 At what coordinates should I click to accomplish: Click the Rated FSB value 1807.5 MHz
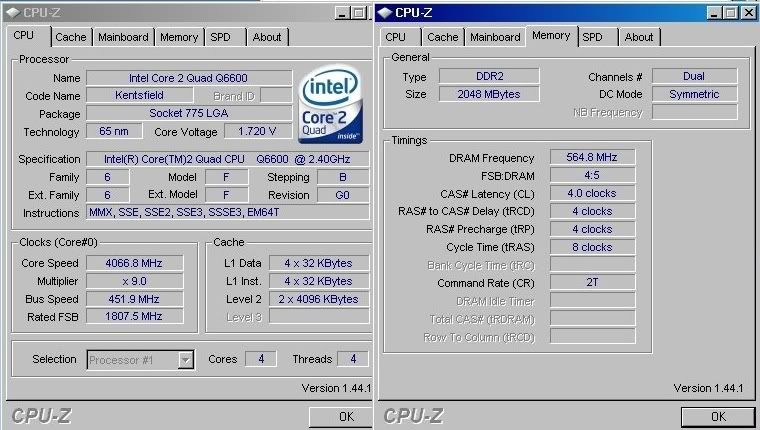(135, 317)
